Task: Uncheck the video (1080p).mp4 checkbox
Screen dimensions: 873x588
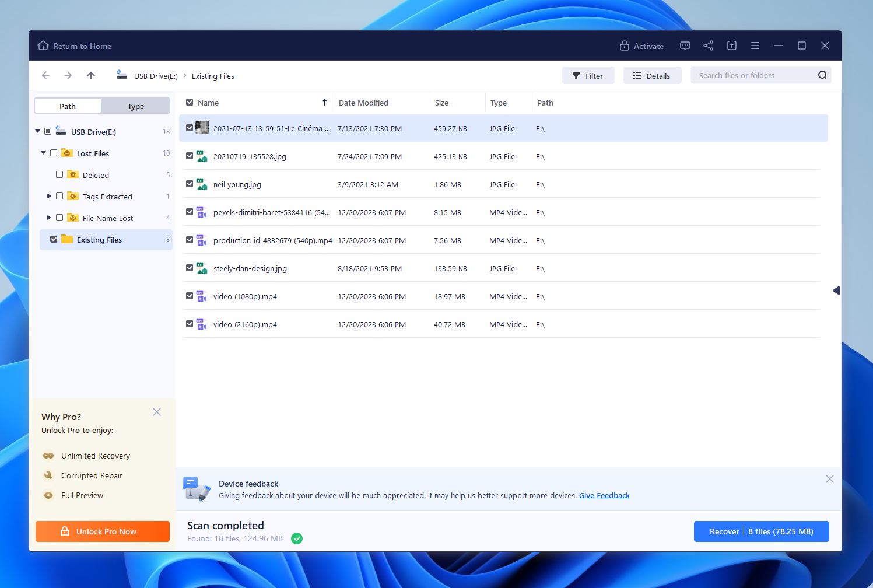Action: (x=190, y=296)
